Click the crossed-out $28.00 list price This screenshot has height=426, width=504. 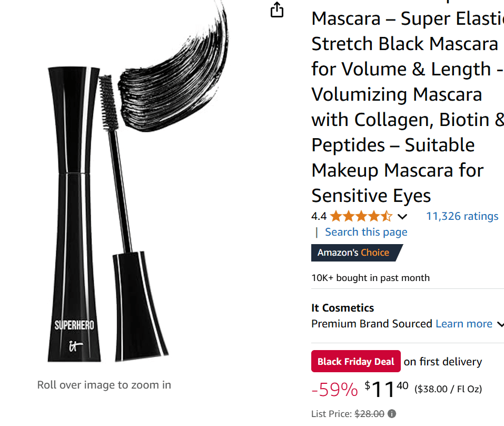(369, 414)
